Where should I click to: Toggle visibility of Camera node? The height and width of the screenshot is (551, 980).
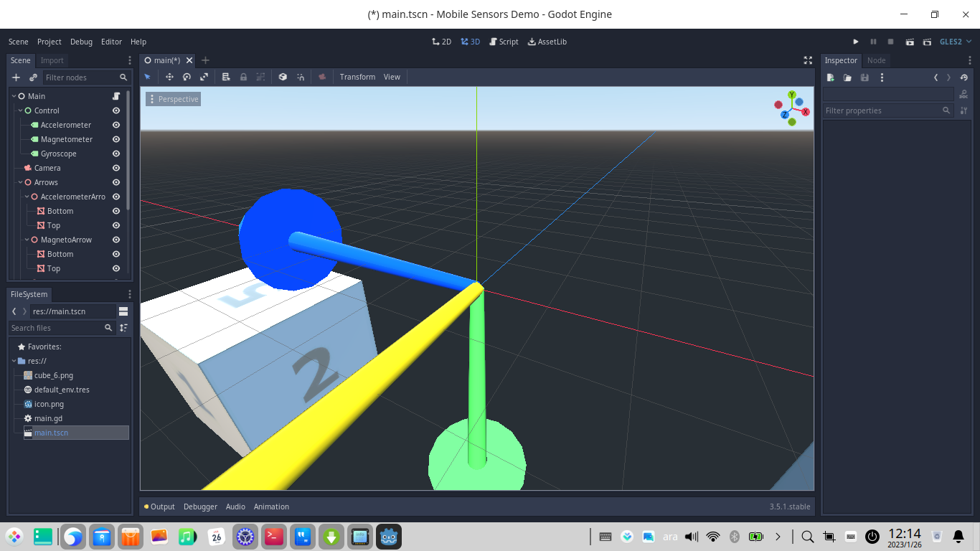point(116,168)
